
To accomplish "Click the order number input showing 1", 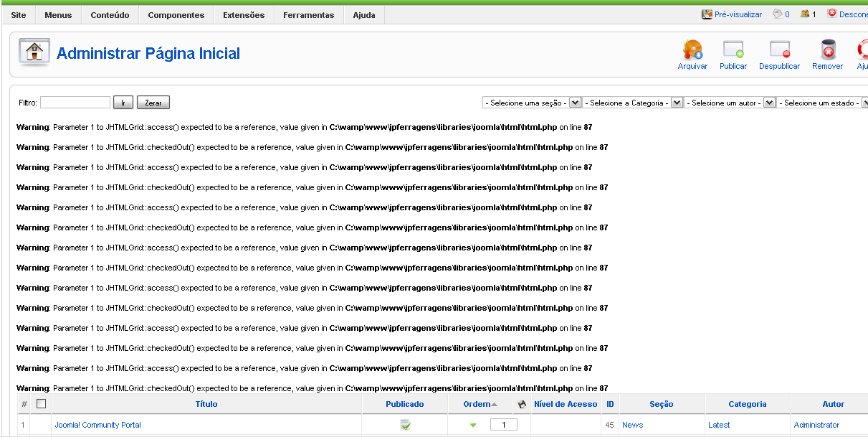I will point(504,425).
